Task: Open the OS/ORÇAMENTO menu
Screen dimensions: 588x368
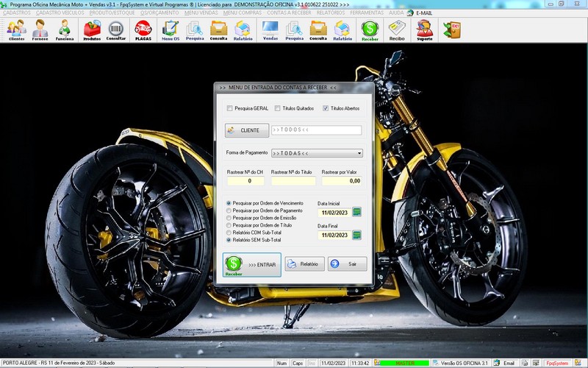Action: pos(159,13)
